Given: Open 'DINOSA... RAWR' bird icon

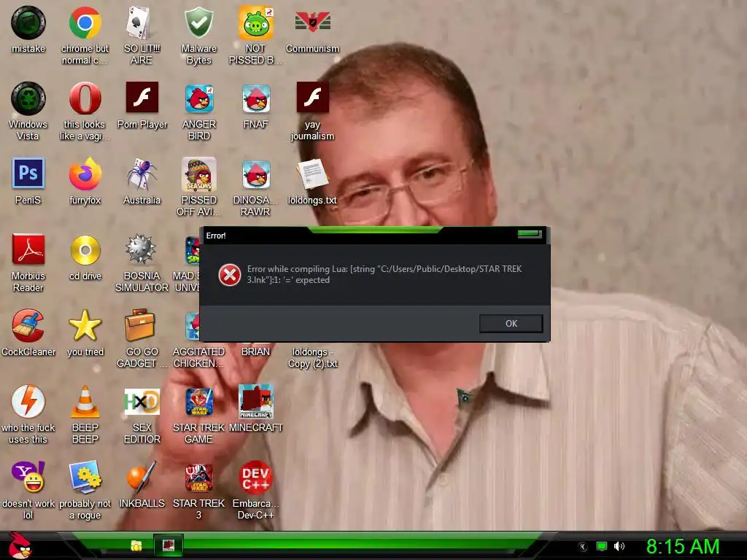Looking at the screenshot, I should (256, 174).
